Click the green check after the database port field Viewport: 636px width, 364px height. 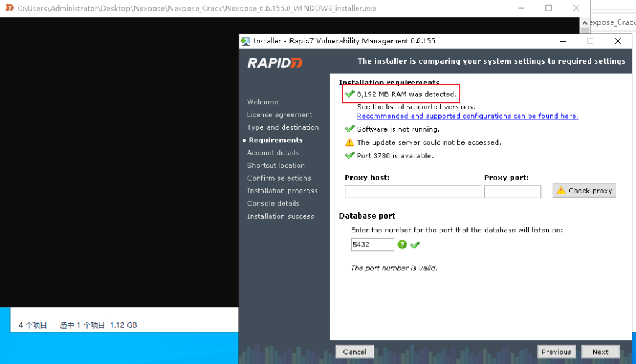415,245
